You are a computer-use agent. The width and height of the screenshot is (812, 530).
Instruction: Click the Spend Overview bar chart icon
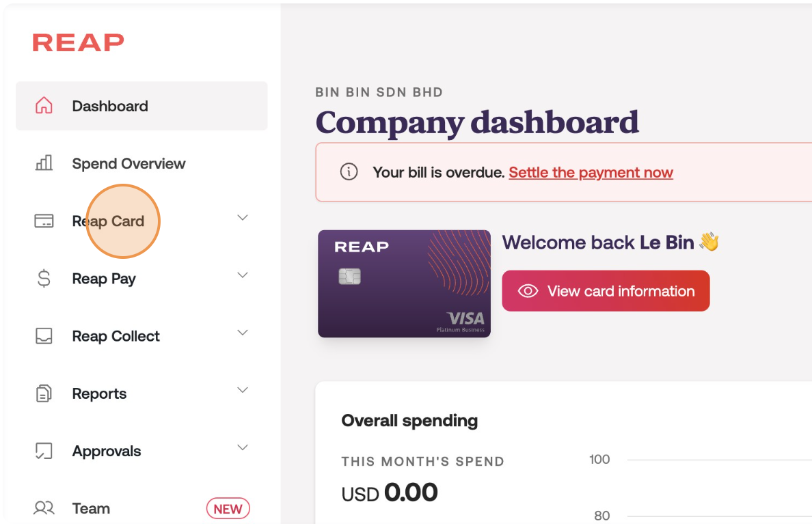tap(44, 163)
